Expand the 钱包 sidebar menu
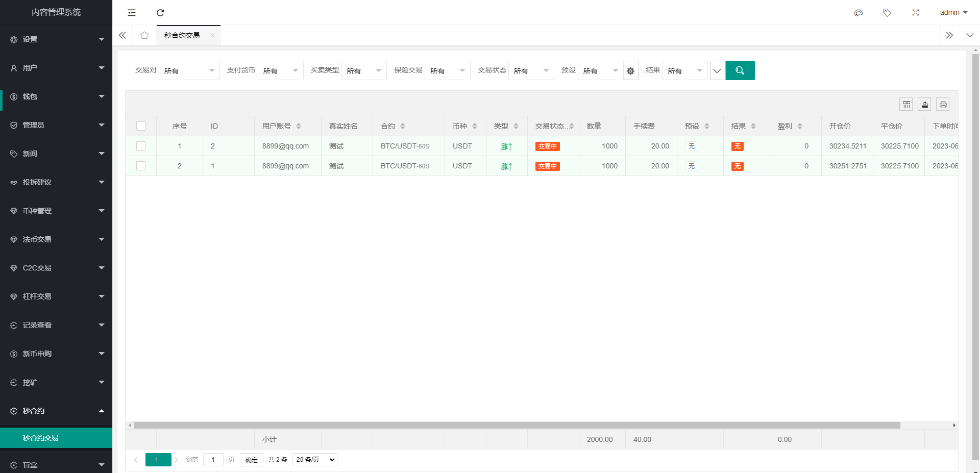The image size is (980, 473). tap(56, 96)
